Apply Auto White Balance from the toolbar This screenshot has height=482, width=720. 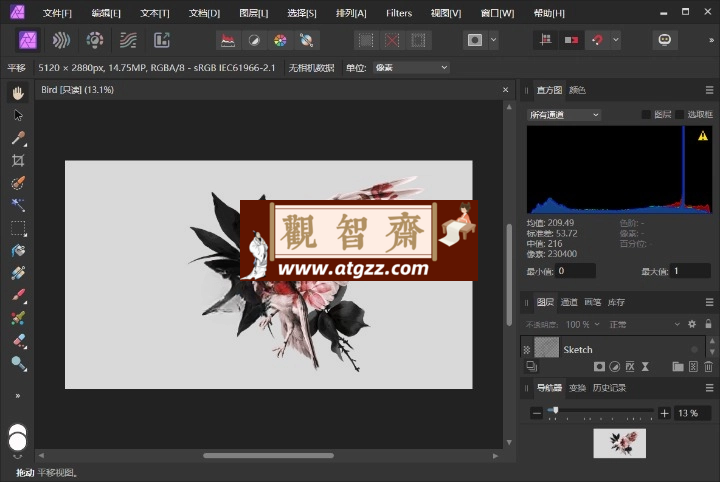[306, 40]
